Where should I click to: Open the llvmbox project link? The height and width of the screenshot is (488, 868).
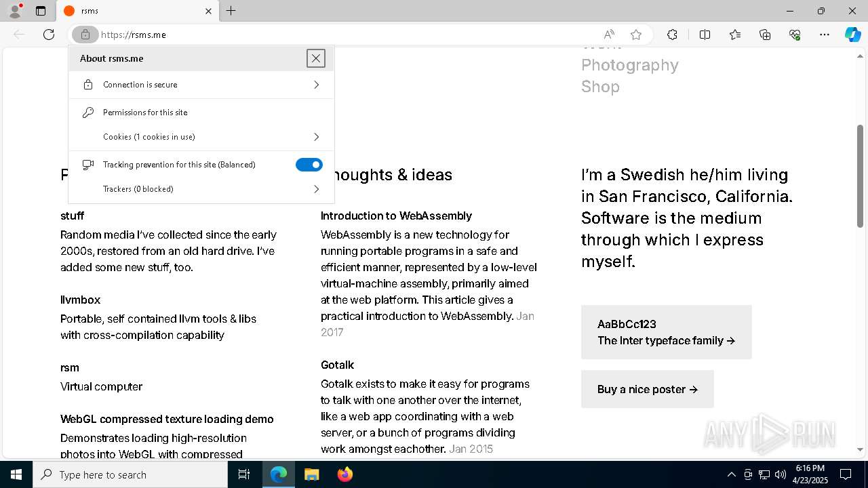80,300
